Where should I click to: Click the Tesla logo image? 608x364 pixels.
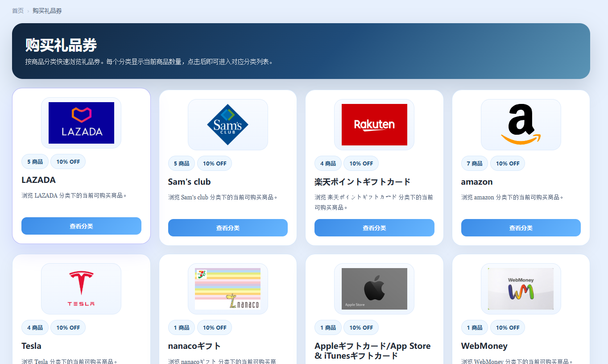(x=81, y=288)
